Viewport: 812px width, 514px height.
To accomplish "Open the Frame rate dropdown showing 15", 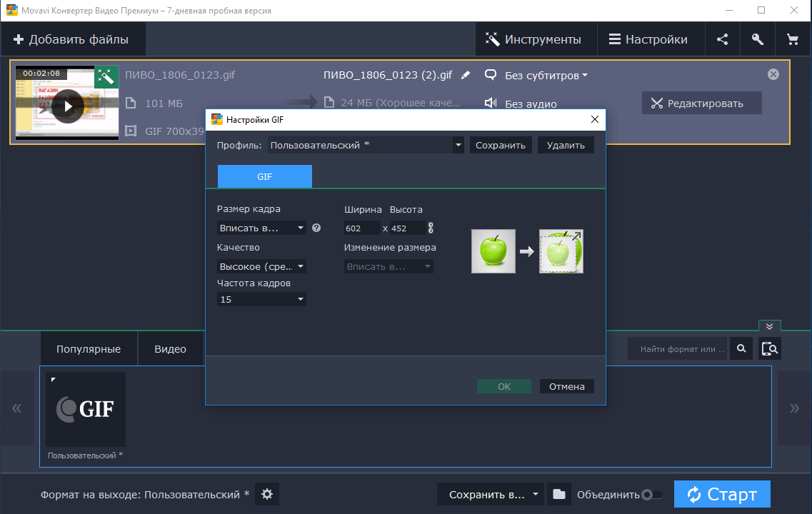I will tap(261, 299).
